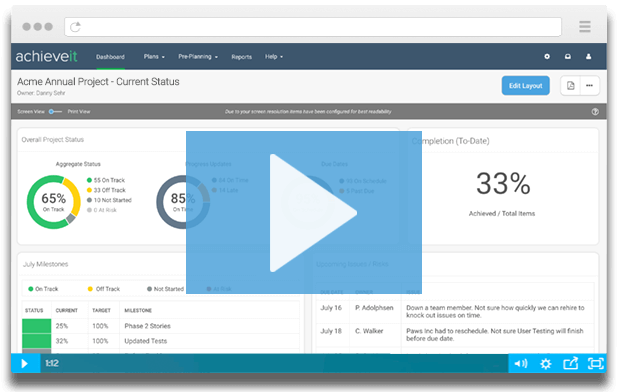Screen dimensions: 617x392
Task: Click the 'Completion (To-Date)' panel header
Action: click(x=451, y=141)
